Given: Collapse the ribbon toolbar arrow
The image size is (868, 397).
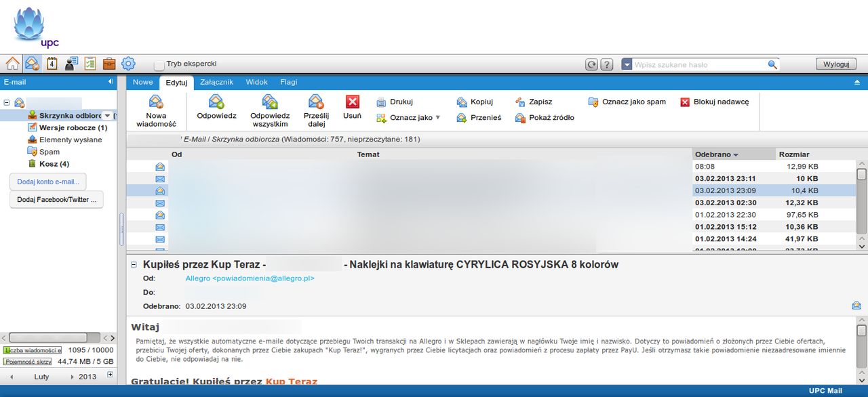Looking at the screenshot, I should click(856, 82).
